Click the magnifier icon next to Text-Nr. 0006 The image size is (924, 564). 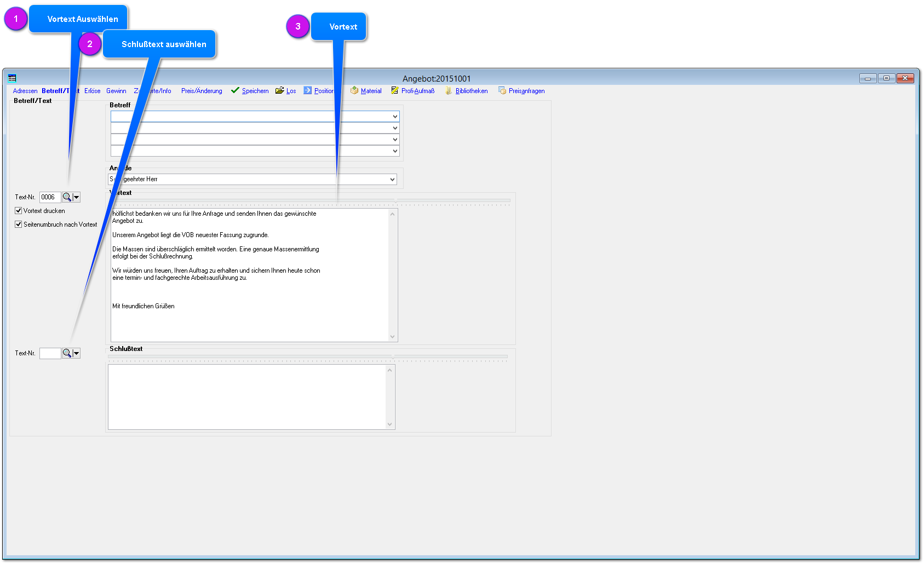coord(67,197)
